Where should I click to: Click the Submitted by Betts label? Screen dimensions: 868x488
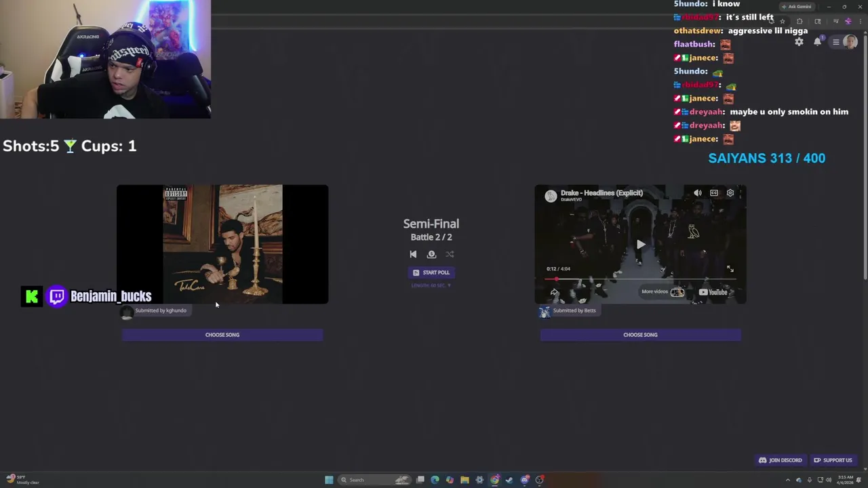click(574, 310)
